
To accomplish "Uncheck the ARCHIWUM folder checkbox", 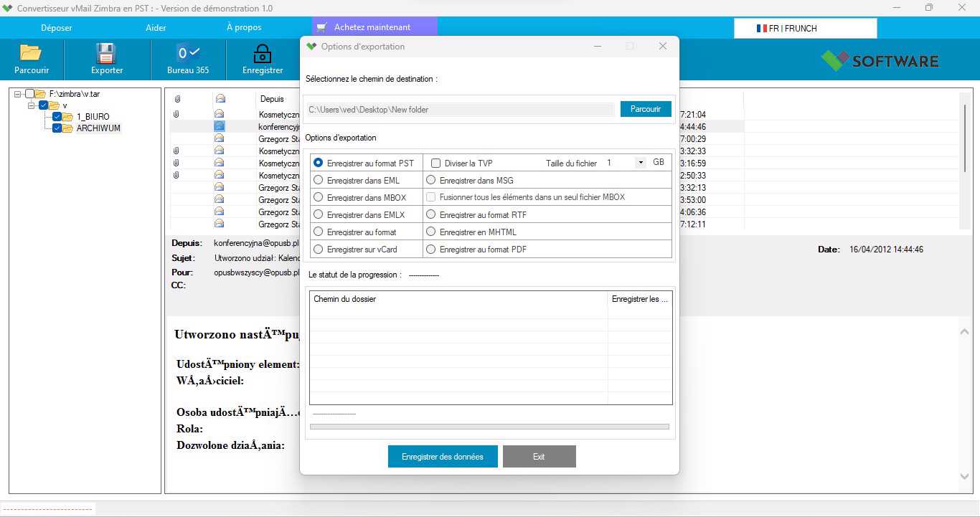I will 57,128.
